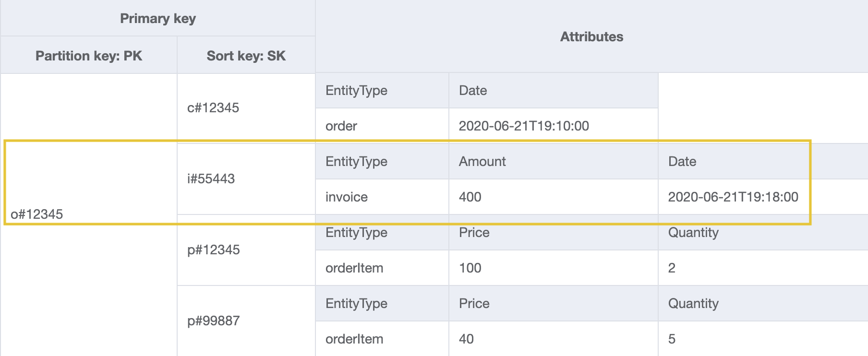
Task: Click the Partition key: PK column header
Action: pyautogui.click(x=89, y=56)
